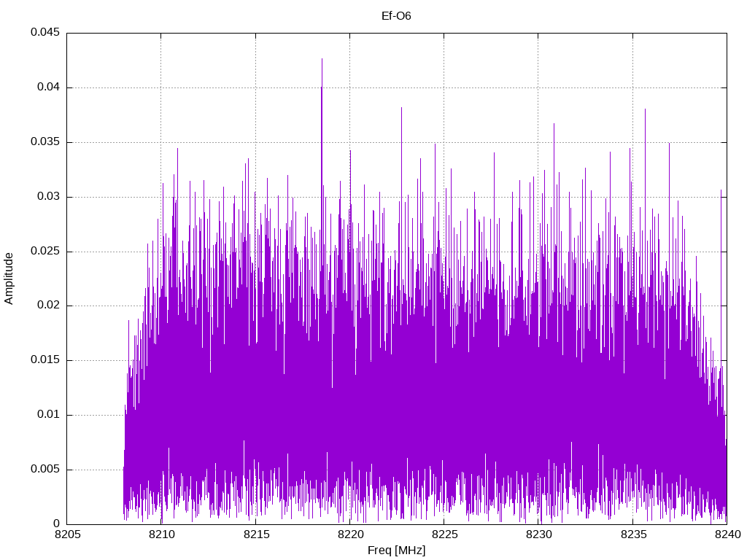Click the 0.025 y-axis tick label
Image resolution: width=747 pixels, height=560 pixels.
click(45, 251)
